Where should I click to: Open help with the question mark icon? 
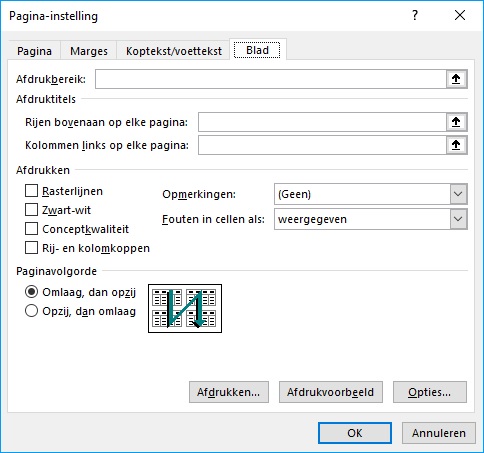coord(415,15)
